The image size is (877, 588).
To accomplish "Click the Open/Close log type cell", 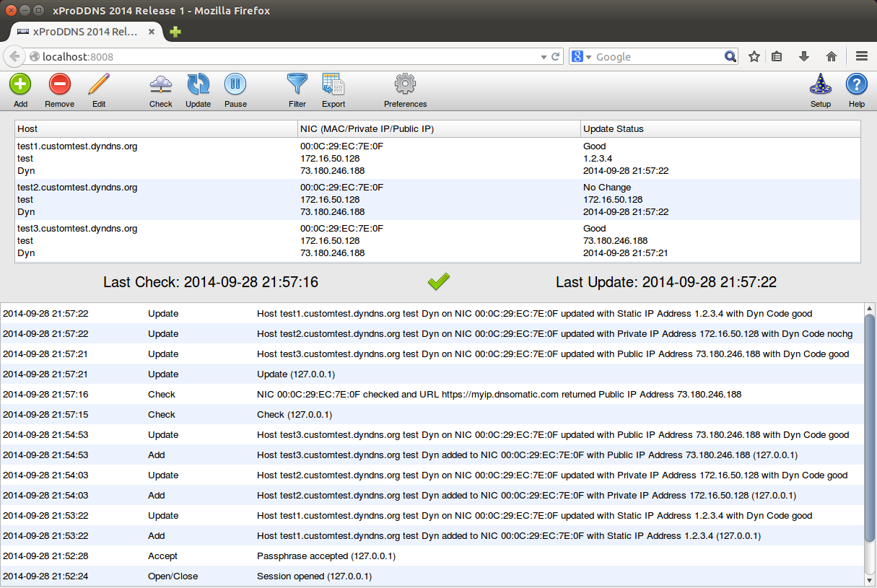I will (173, 576).
